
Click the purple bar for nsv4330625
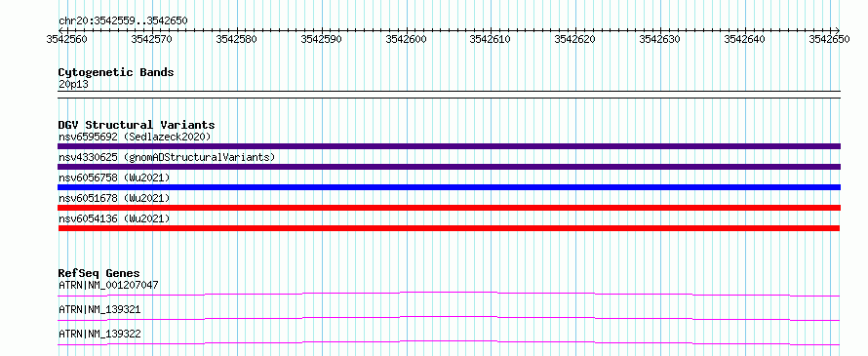(x=449, y=167)
